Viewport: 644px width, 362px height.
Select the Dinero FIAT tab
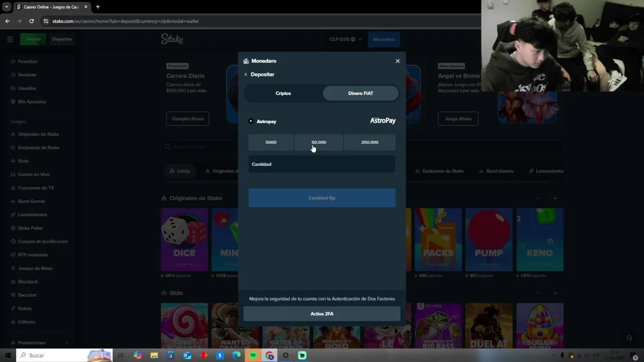pos(361,93)
